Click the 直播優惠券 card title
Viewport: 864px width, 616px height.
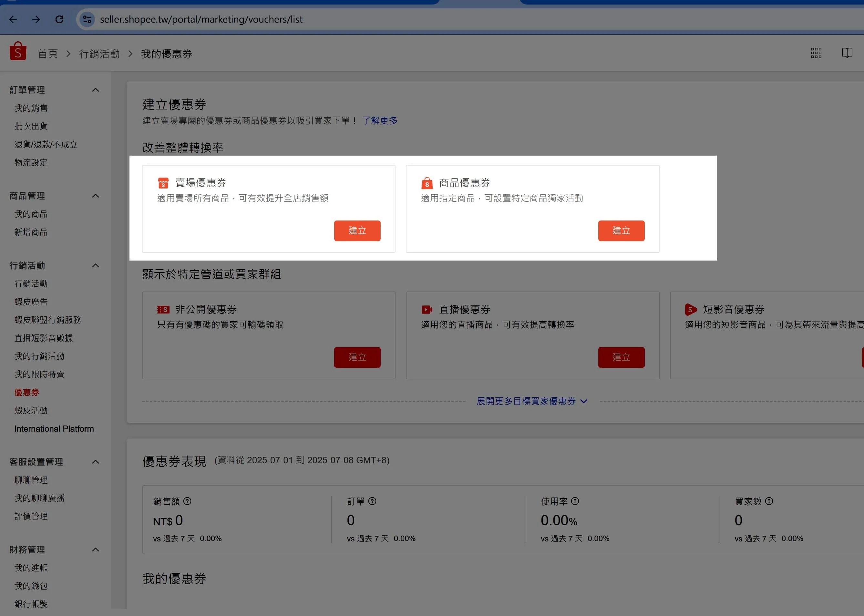[465, 310]
